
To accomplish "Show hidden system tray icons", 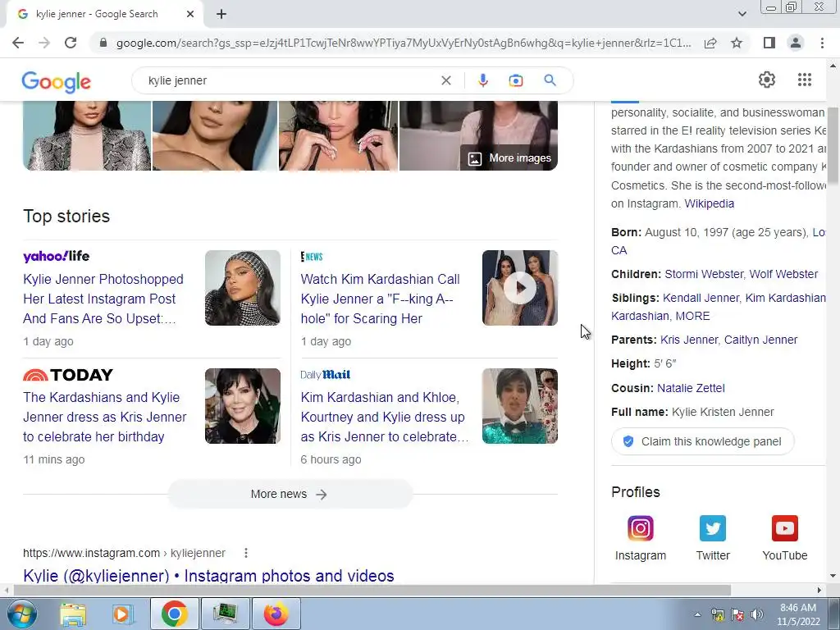I will pyautogui.click(x=697, y=614).
